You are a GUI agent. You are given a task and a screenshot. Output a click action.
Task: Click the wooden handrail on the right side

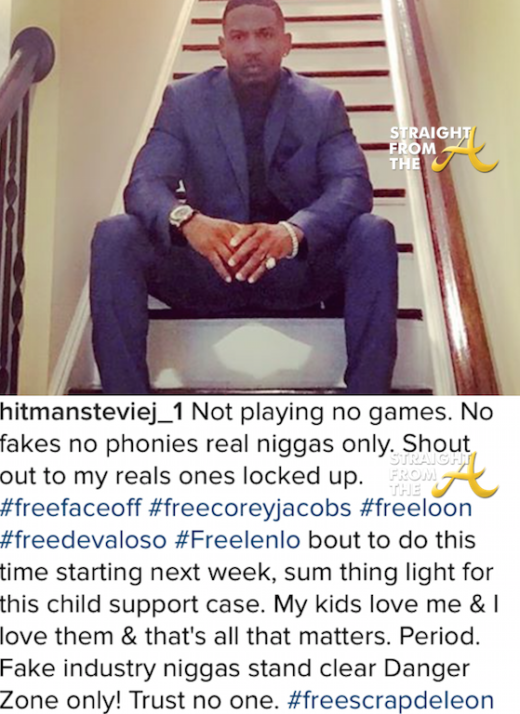pos(451,196)
